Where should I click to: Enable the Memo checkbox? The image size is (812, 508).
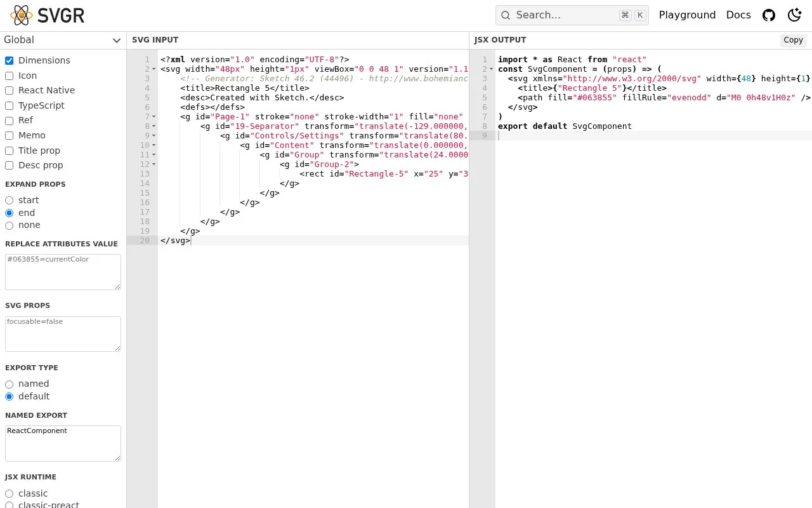click(x=9, y=135)
